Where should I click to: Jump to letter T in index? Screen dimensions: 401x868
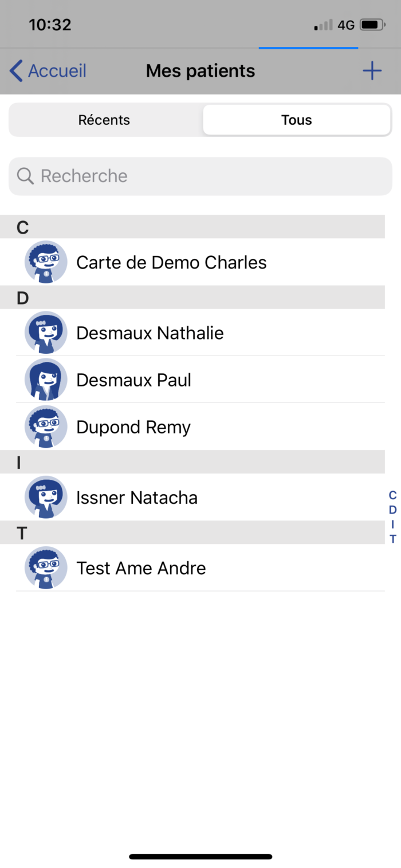(392, 539)
